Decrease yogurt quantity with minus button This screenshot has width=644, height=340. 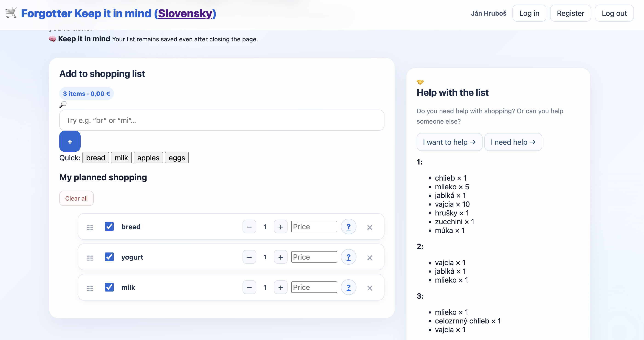(x=249, y=257)
